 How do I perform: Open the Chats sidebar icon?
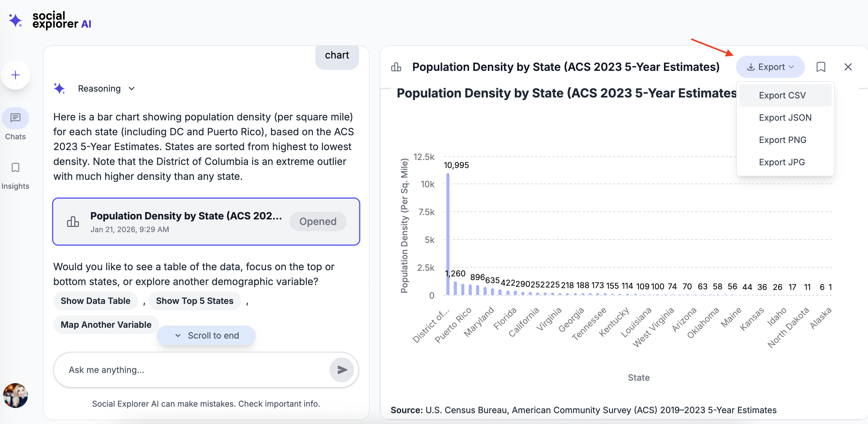(x=15, y=118)
